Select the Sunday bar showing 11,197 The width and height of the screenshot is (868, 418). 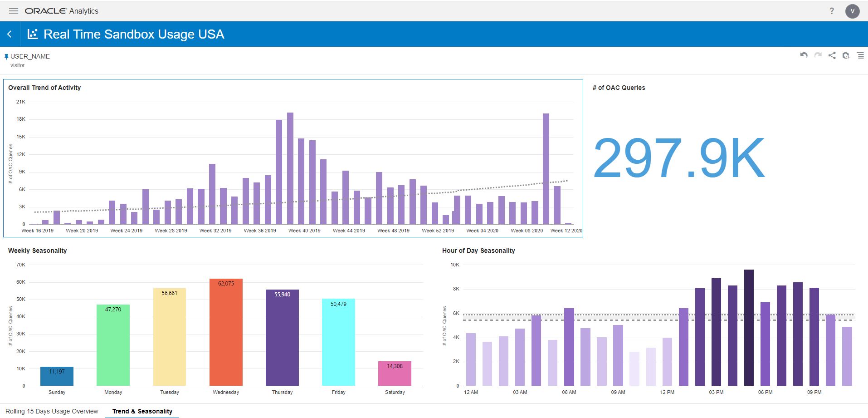57,376
